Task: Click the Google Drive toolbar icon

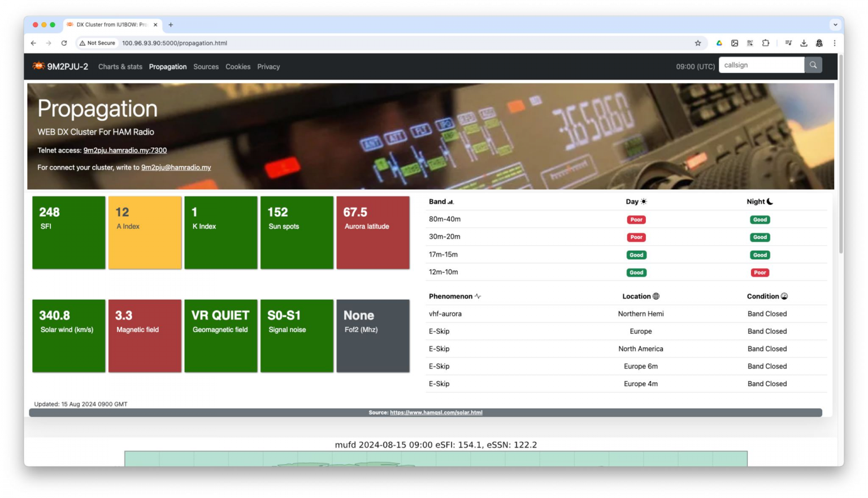Action: (x=719, y=43)
